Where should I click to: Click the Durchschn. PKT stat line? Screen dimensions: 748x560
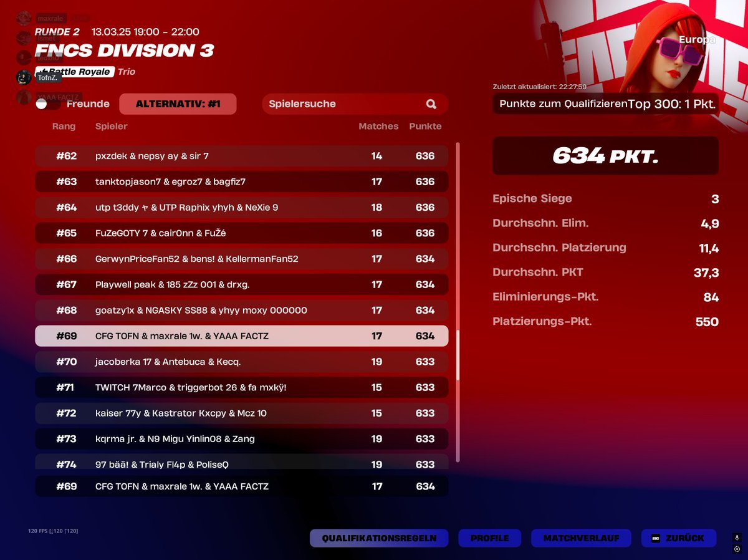point(605,273)
